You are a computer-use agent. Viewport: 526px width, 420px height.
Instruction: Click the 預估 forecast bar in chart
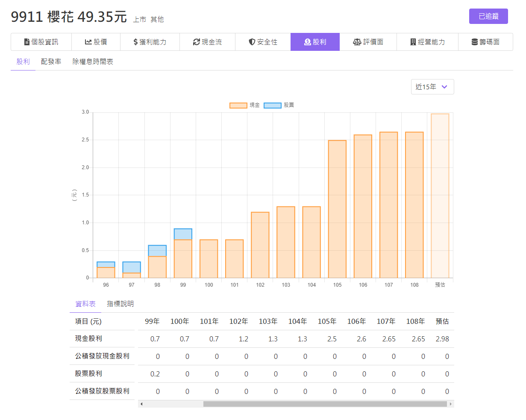click(440, 196)
